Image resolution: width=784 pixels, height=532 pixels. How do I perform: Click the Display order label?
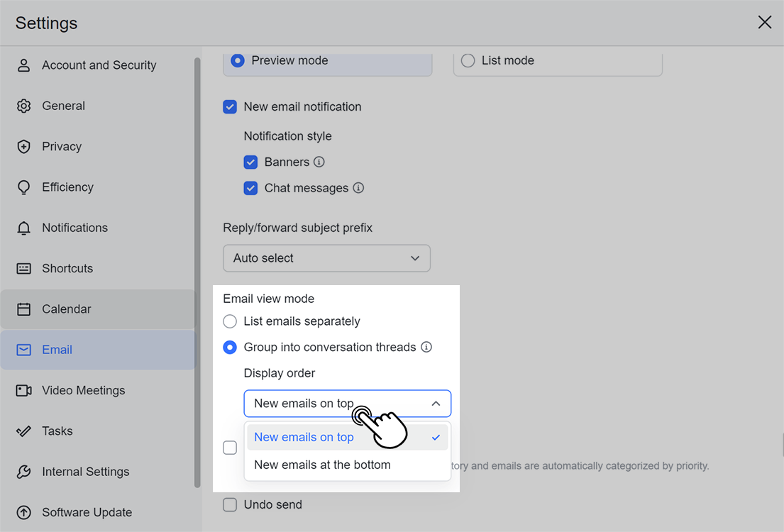(x=280, y=374)
